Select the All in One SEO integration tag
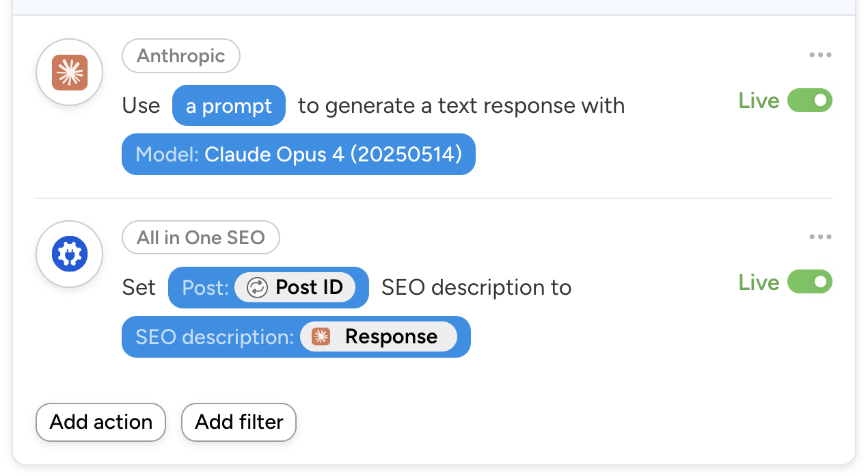This screenshot has height=476, width=868. tap(200, 238)
